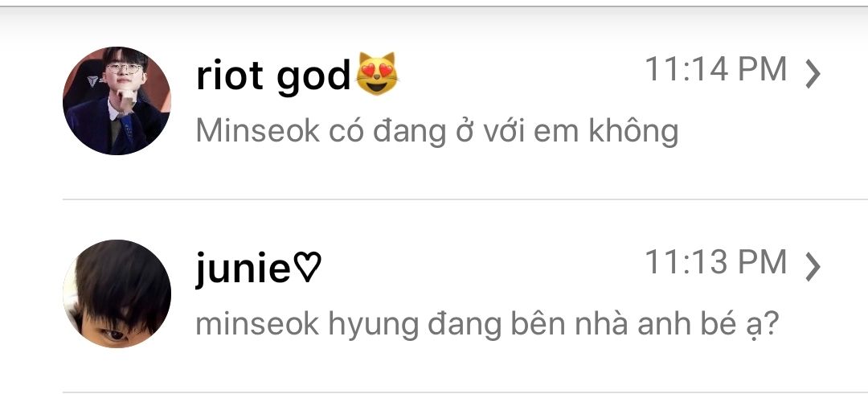The width and height of the screenshot is (868, 394).
Task: Open message preview "minseok hyung đang bên nhà anh bé ạ?"
Action: [x=487, y=325]
